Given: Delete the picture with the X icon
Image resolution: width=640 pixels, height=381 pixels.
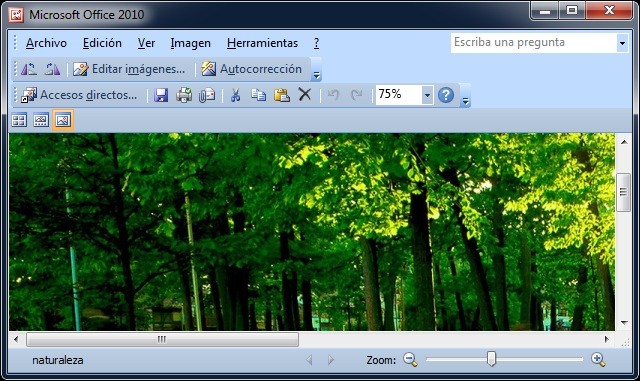Looking at the screenshot, I should [x=304, y=94].
